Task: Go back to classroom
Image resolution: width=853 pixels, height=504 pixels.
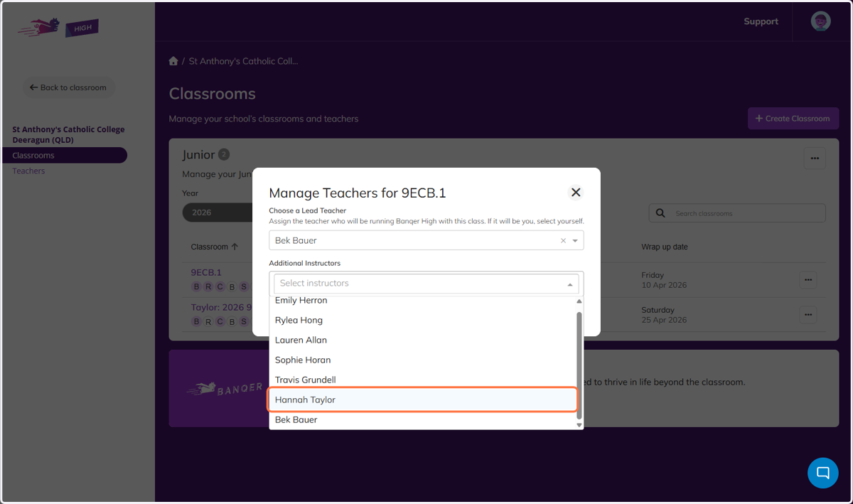Action: pos(68,87)
